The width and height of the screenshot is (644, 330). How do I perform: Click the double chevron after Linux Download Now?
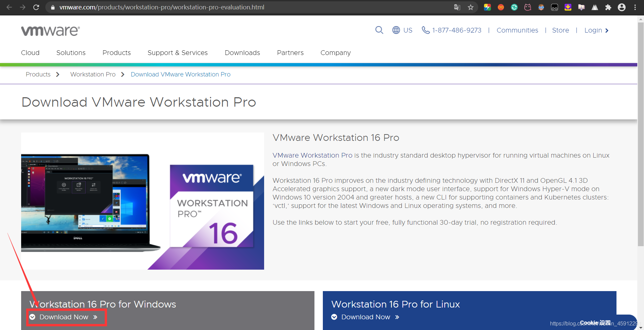pos(397,317)
